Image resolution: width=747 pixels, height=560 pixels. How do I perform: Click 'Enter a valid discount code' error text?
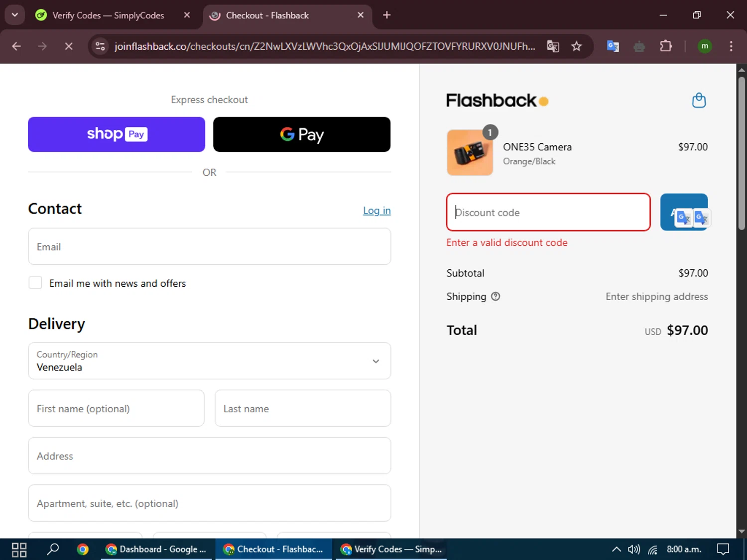pos(507,243)
